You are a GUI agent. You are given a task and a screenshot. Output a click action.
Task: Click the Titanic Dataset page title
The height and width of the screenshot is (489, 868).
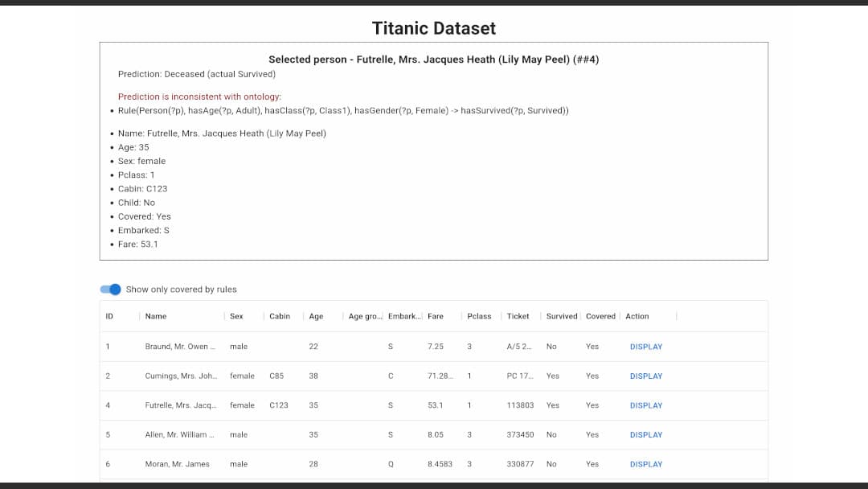(x=434, y=28)
